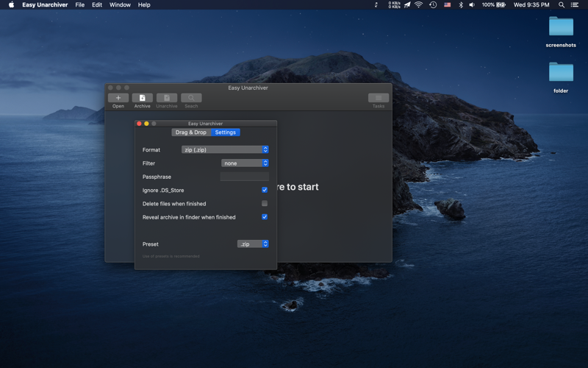
Task: Click the battery status icon
Action: (x=501, y=5)
